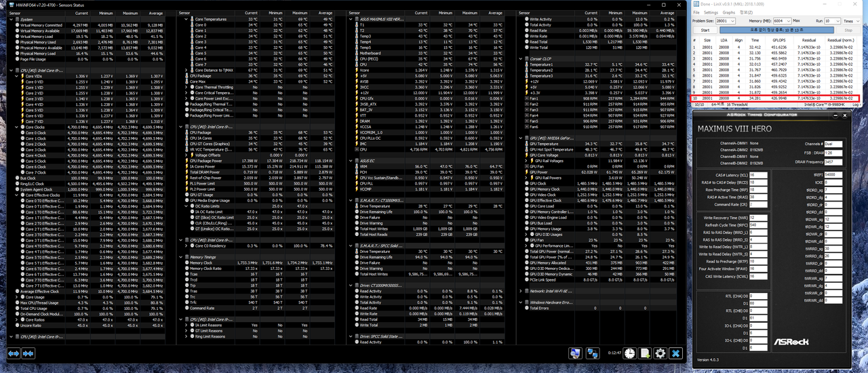868x373 pixels.
Task: Click the Command Rate (CR) field
Action: click(x=758, y=205)
